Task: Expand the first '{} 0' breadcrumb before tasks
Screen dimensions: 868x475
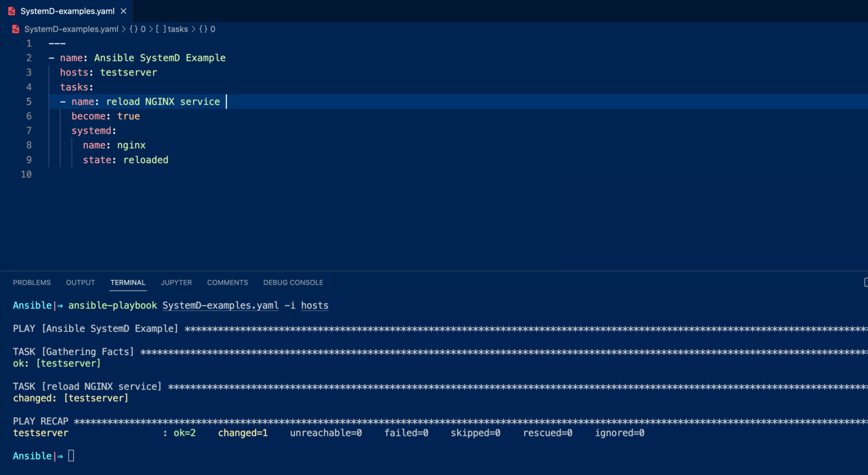Action: click(x=137, y=29)
